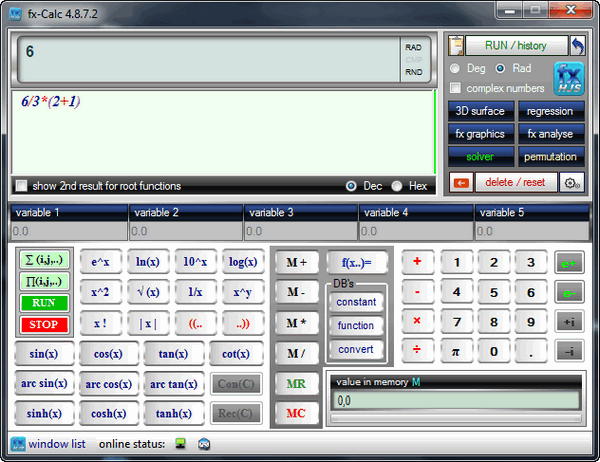Click the green network status icon
Image resolution: width=600 pixels, height=462 pixels.
[x=181, y=444]
